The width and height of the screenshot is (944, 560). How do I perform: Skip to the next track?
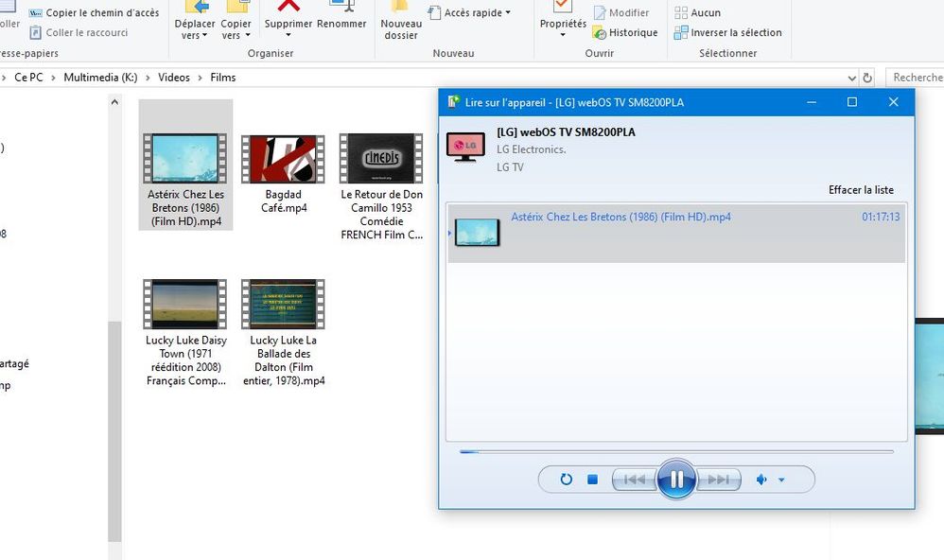[x=719, y=480]
